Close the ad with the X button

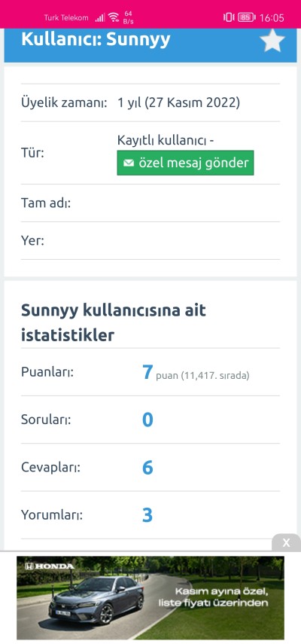pos(286,543)
